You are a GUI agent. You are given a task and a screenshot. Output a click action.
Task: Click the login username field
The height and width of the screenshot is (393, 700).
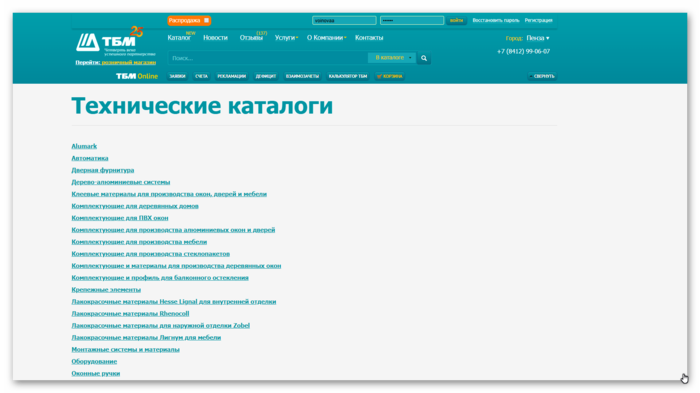344,21
